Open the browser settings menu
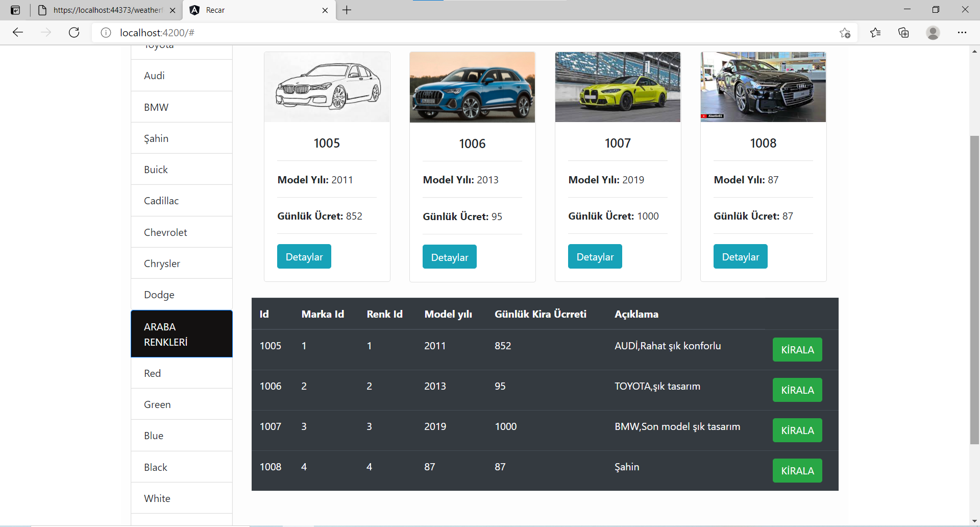Image resolution: width=980 pixels, height=527 pixels. (963, 32)
